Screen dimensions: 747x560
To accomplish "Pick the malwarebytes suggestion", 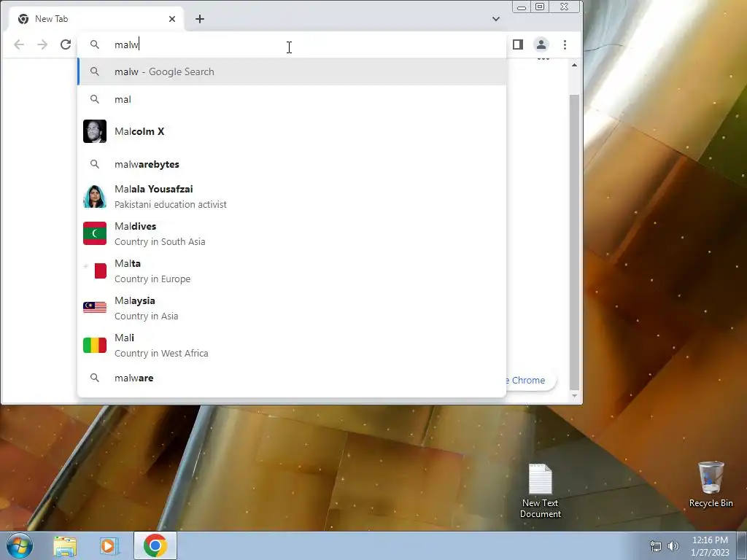I will click(292, 164).
